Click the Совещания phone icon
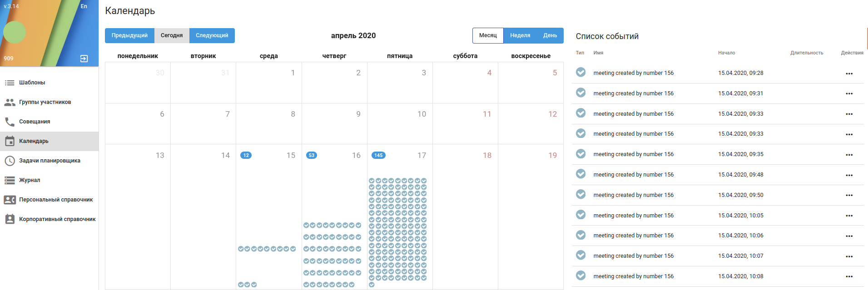Image resolution: width=868 pixels, height=290 pixels. click(10, 122)
